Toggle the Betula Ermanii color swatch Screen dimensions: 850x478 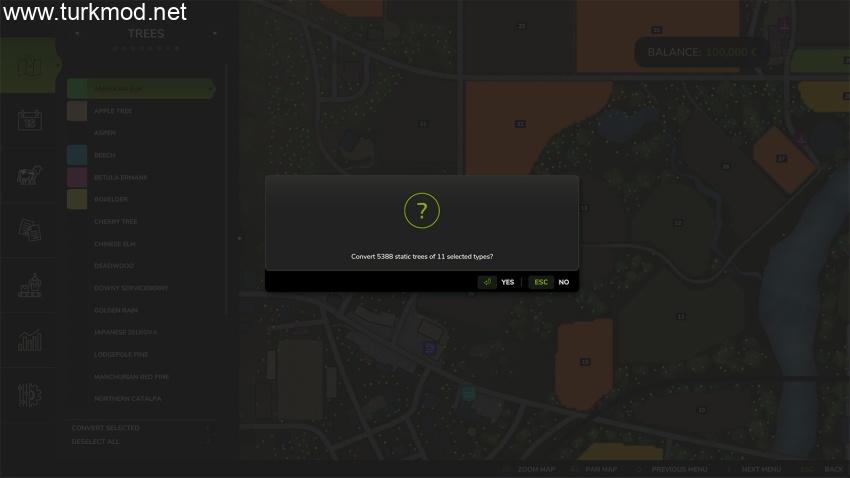pos(77,177)
